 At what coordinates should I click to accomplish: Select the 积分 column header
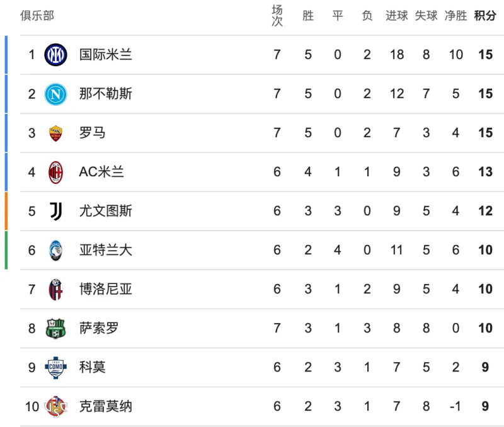[484, 16]
